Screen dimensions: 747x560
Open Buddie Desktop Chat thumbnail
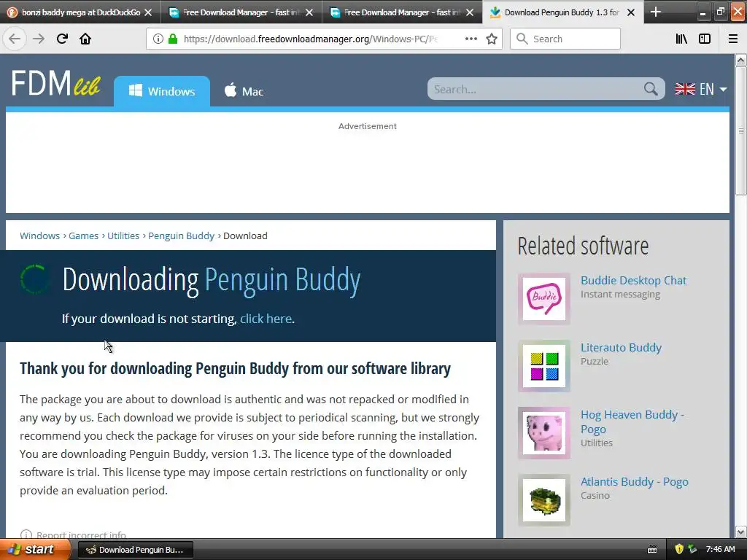point(544,298)
